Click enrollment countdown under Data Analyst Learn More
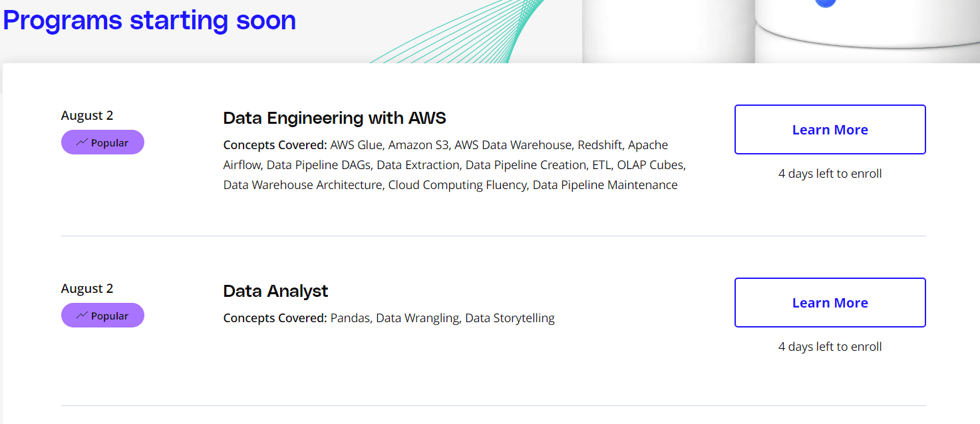980x424 pixels. [x=830, y=347]
